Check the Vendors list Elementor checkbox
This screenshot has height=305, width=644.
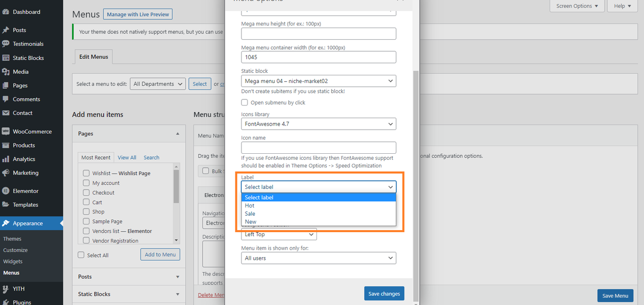click(x=87, y=231)
